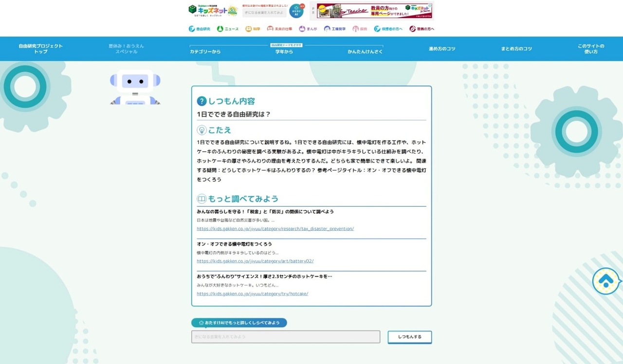Click the title オン・オフできる懐中電灯をつくろう
Image resolution: width=623 pixels, height=364 pixels.
tap(234, 244)
